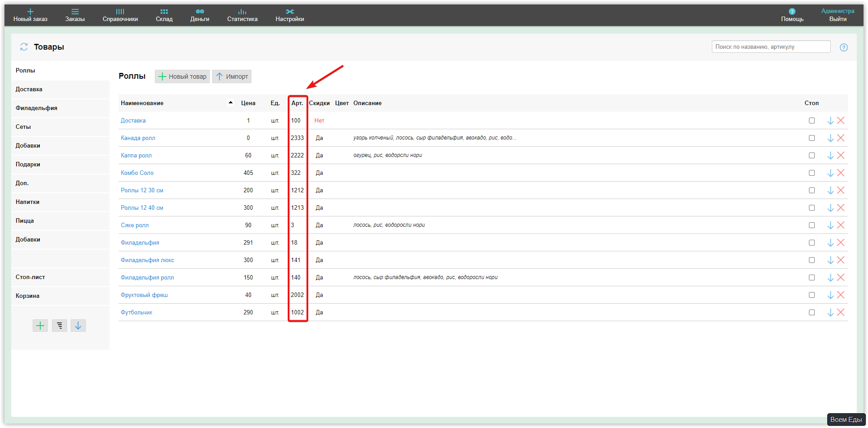
Task: Click the Цена column header
Action: point(248,103)
